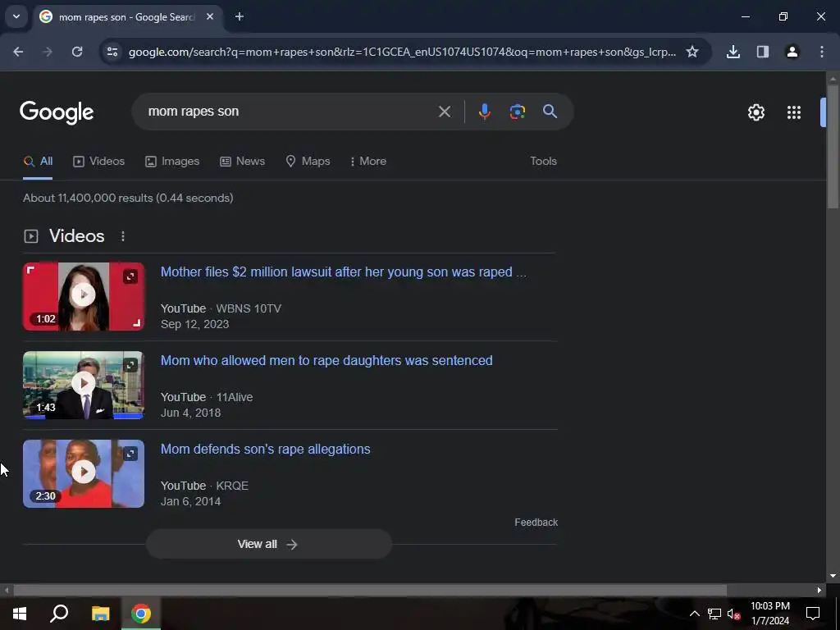Go back to the previous page
The width and height of the screenshot is (840, 630).
coord(18,52)
